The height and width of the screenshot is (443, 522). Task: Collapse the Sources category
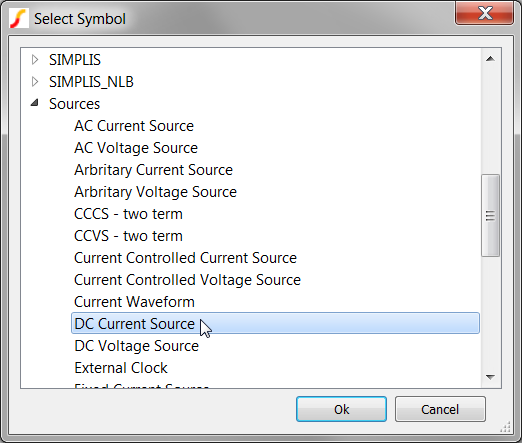point(35,103)
